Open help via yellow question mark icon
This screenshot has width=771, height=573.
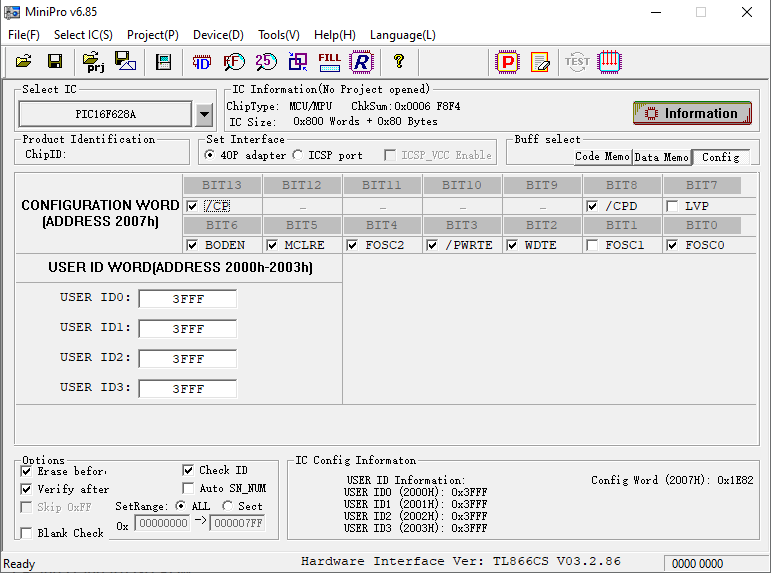(x=399, y=61)
